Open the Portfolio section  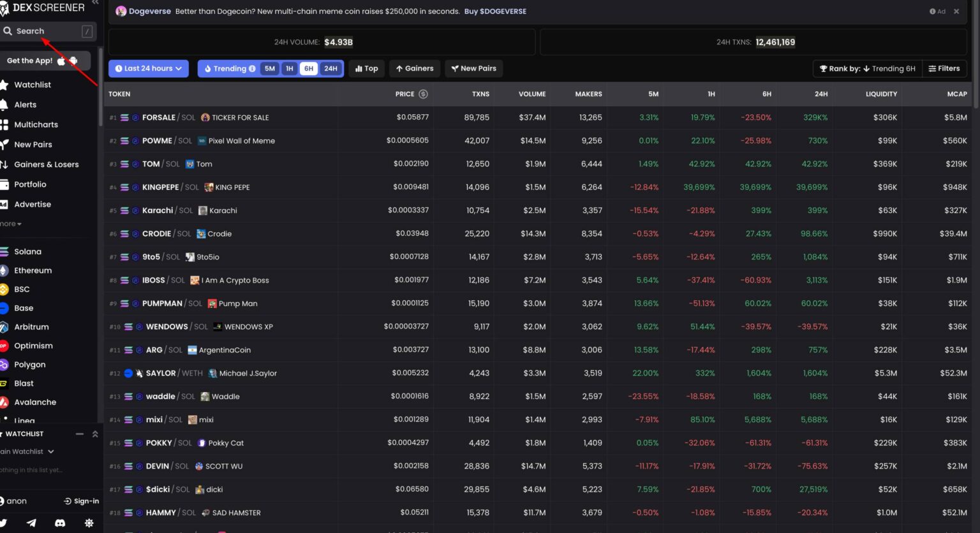tap(31, 184)
